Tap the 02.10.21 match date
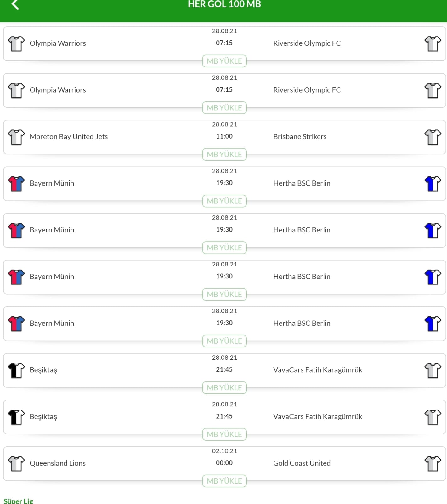 pyautogui.click(x=224, y=451)
